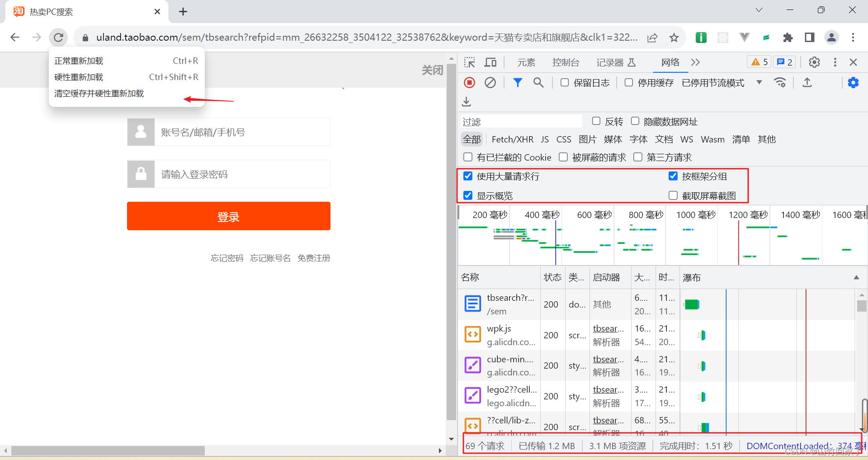The image size is (868, 460).
Task: Uncheck 使用大量请求行 option
Action: click(x=468, y=176)
